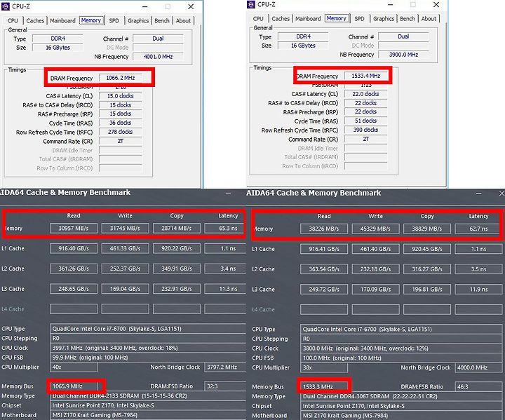This screenshot has height=420, width=505.
Task: Open the Caches tab in the right CPU-Z window
Action: 281,19
